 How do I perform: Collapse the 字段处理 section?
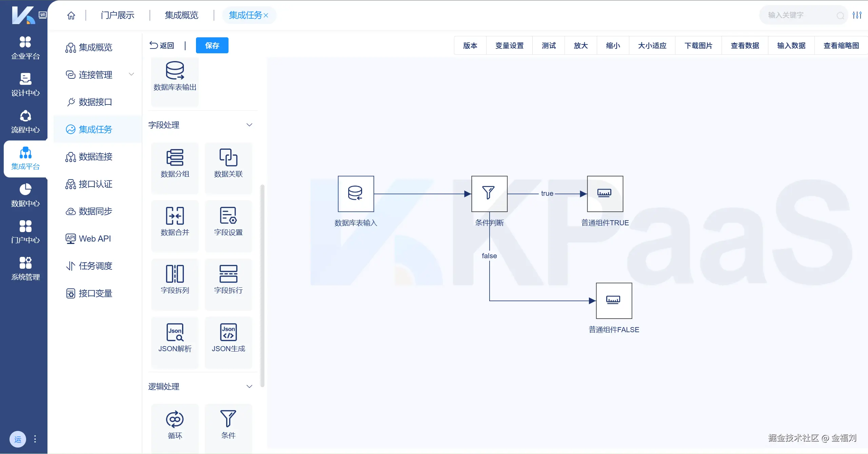(x=249, y=125)
